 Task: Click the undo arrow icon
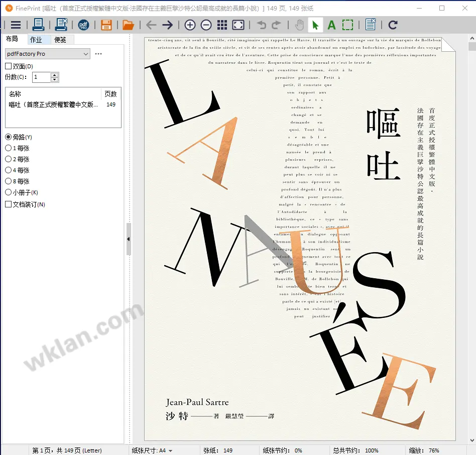coord(261,25)
